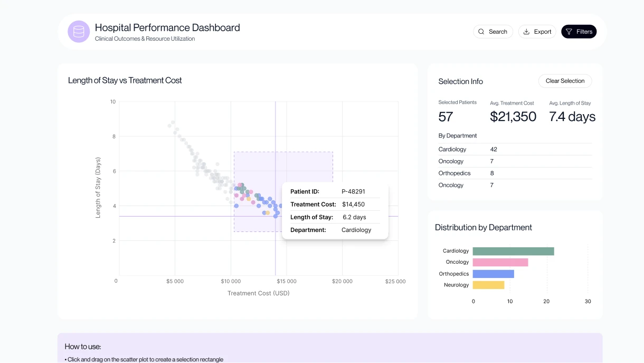Click the Patient ID P-48291 in tooltip
This screenshot has height=363, width=644.
point(353,192)
